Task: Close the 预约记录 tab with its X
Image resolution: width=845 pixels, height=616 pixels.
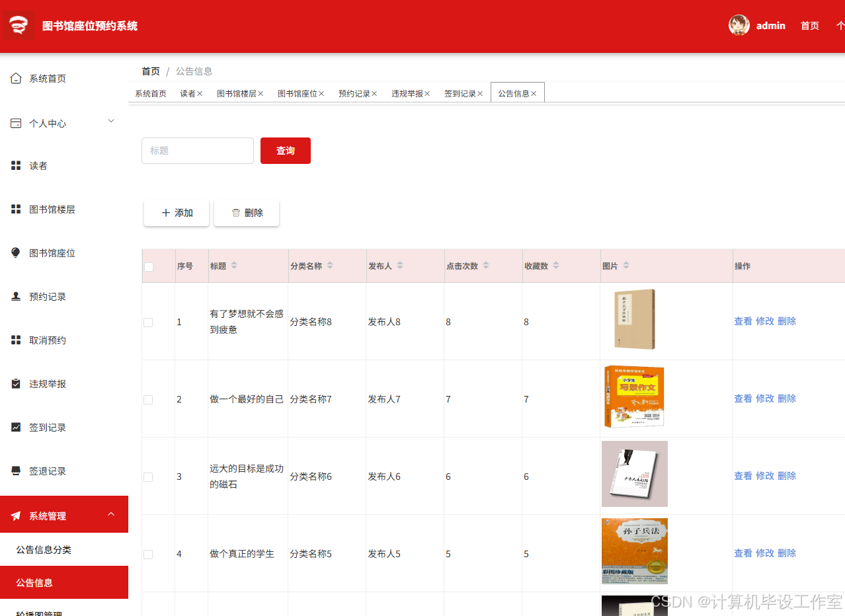Action: [374, 94]
